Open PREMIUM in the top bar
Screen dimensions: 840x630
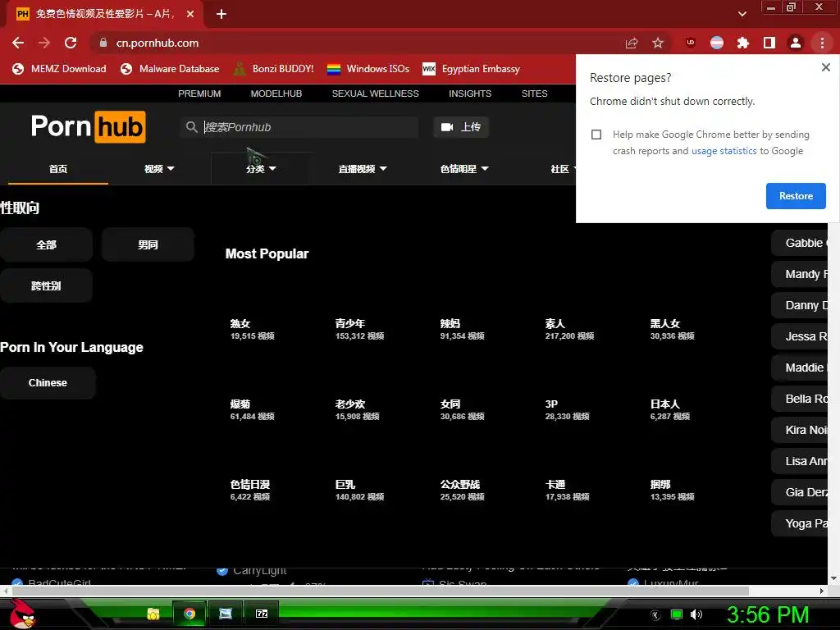199,94
